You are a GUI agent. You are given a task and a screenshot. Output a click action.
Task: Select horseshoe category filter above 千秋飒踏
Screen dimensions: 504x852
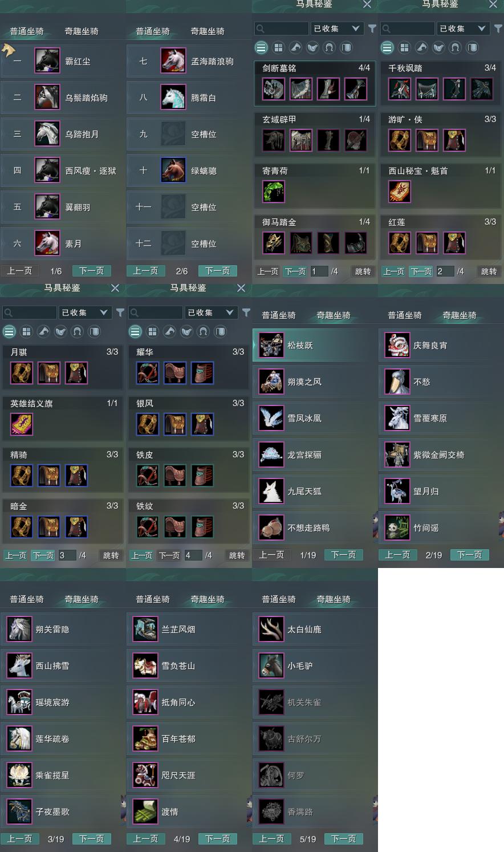(456, 47)
